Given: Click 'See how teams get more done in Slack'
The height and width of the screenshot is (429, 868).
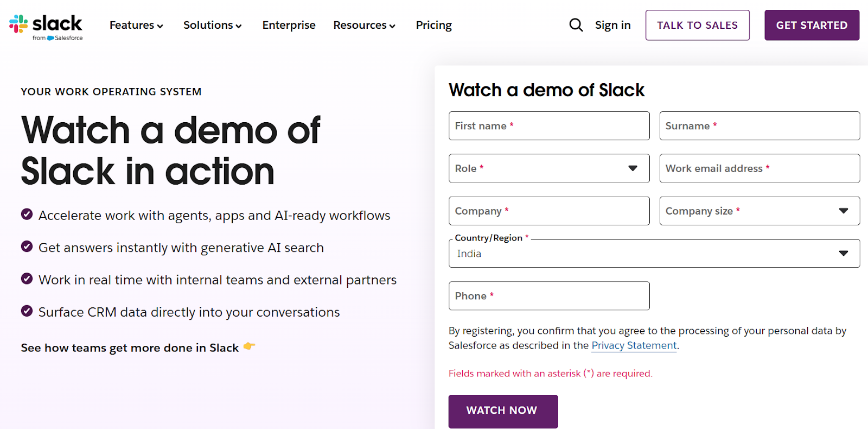Looking at the screenshot, I should pos(130,348).
